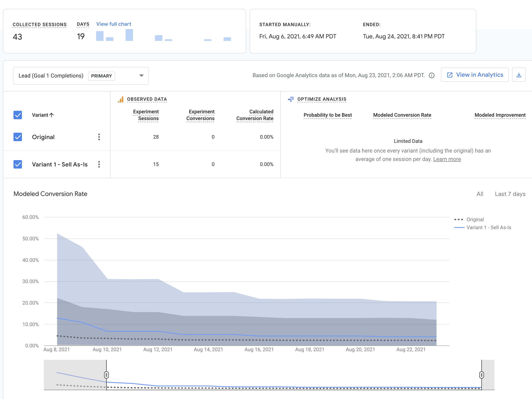Open Variant 1 Sell As-Is three-dot menu

(x=99, y=164)
